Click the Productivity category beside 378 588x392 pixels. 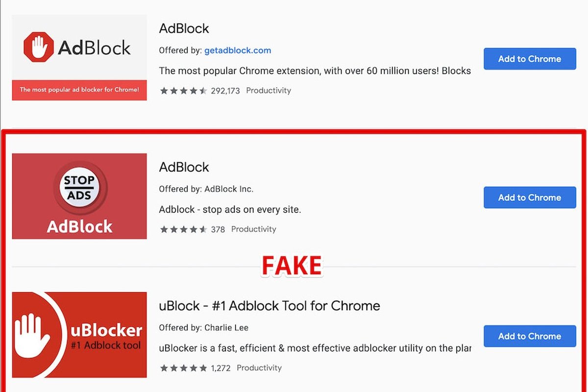click(x=254, y=229)
